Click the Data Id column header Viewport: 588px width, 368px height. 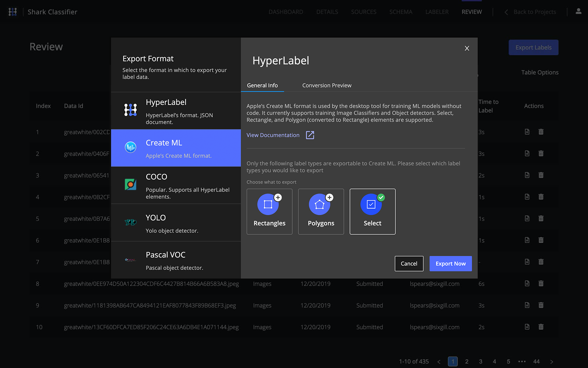pyautogui.click(x=73, y=106)
